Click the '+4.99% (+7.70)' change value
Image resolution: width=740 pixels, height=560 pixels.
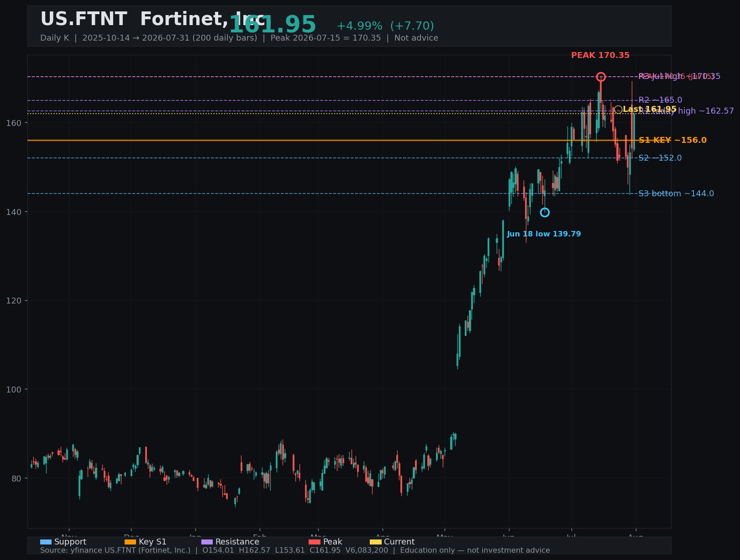point(385,26)
